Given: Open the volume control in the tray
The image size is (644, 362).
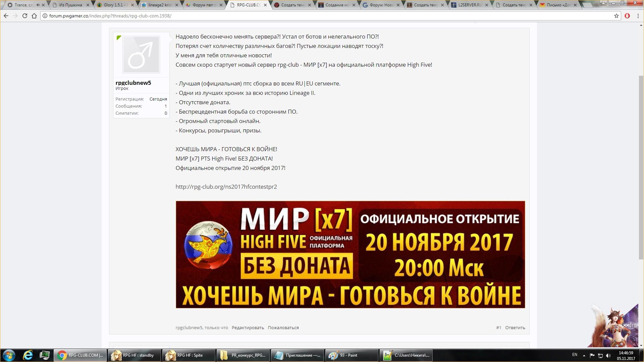Looking at the screenshot, I should [x=608, y=355].
